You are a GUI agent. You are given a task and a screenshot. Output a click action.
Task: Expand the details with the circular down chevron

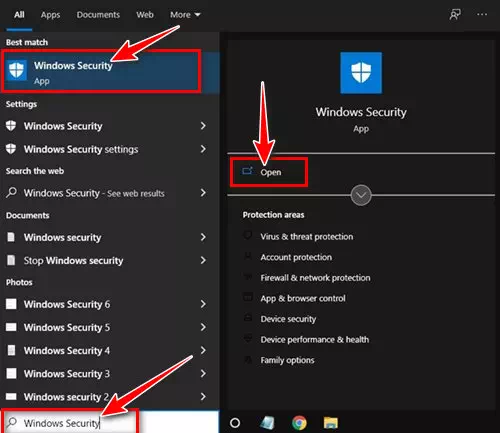click(x=361, y=195)
